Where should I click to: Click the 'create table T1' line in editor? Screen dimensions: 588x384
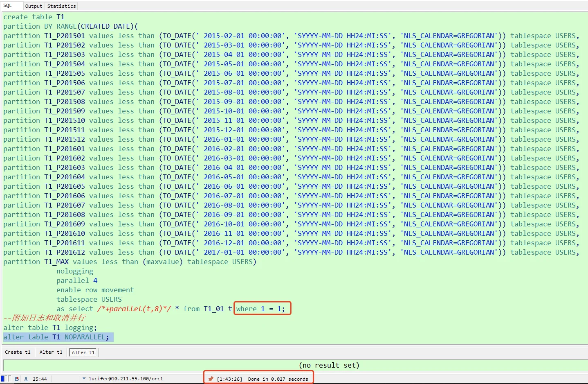(x=34, y=17)
